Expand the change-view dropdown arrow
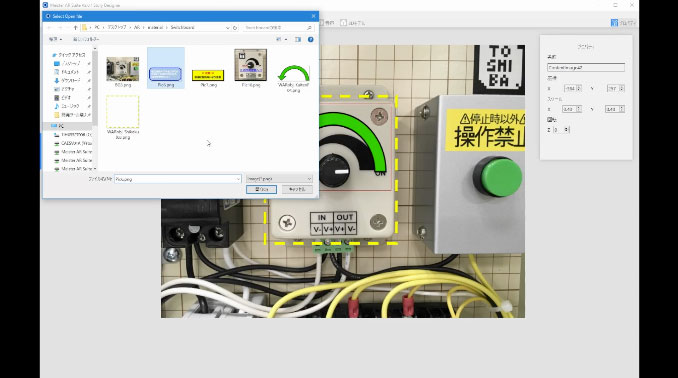The height and width of the screenshot is (378, 678). [x=286, y=39]
